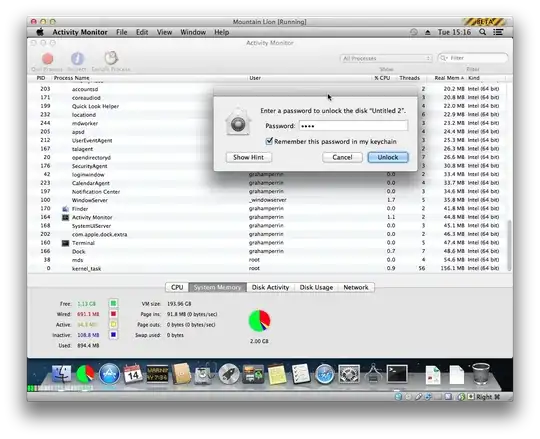Open the Console Dock icon
The width and height of the screenshot is (540, 439).
pyautogui.click(x=157, y=374)
